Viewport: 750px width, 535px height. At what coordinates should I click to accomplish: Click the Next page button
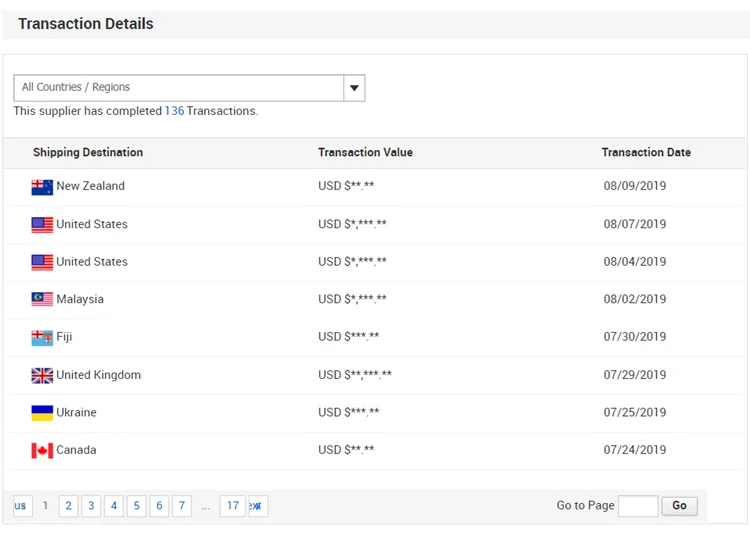(257, 506)
